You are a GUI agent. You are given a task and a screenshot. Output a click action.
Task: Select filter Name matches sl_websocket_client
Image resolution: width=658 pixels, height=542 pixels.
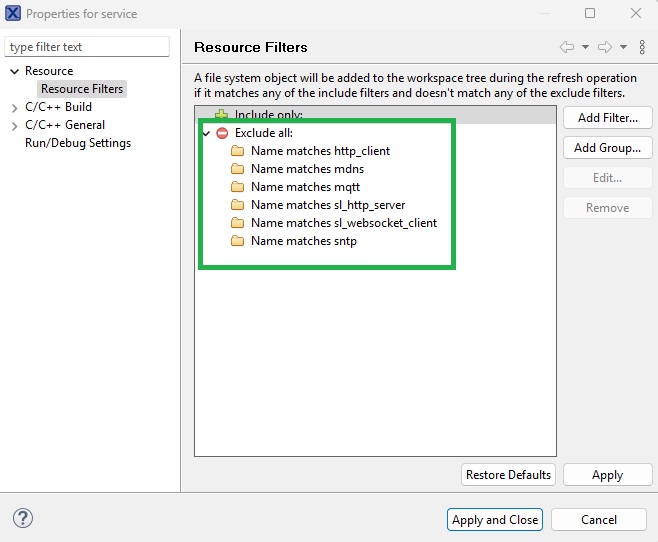point(344,223)
